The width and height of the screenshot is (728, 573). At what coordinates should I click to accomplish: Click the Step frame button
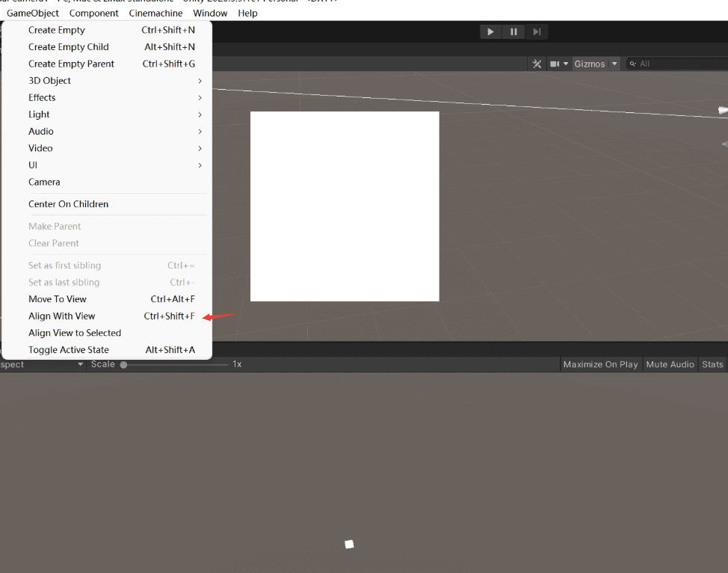(537, 31)
